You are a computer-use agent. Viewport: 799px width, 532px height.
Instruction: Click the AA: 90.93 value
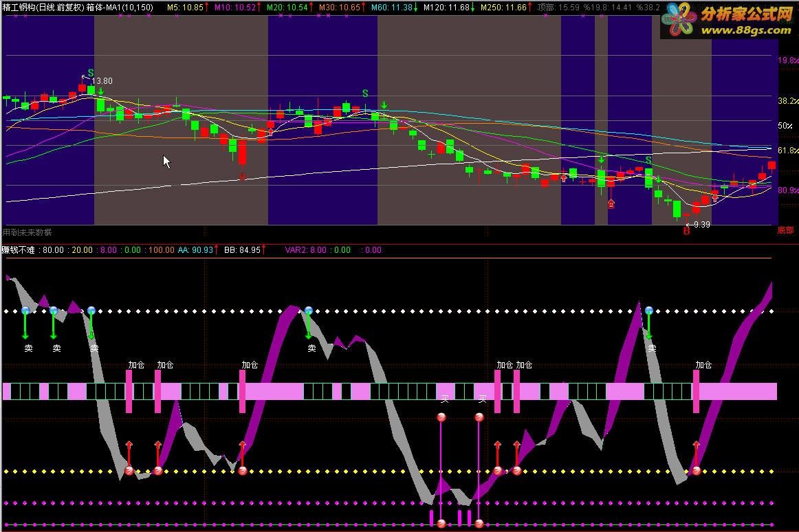click(x=196, y=250)
